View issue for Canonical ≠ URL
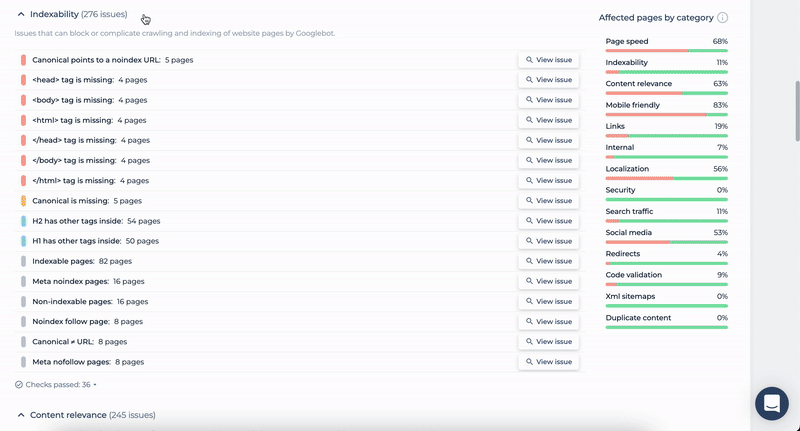This screenshot has width=800, height=431. (x=548, y=342)
